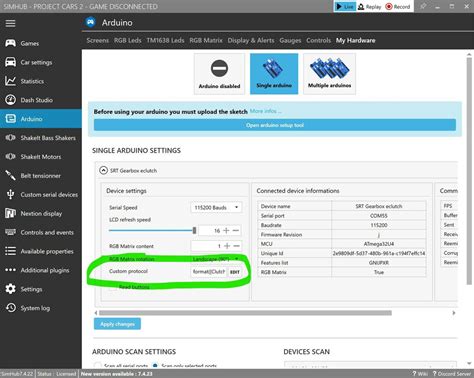Click Apply changes button
Viewport: 474px width, 378px height.
click(117, 324)
